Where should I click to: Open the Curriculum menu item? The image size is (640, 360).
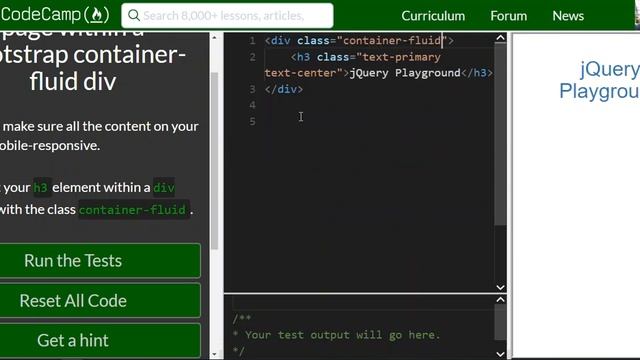tap(433, 16)
